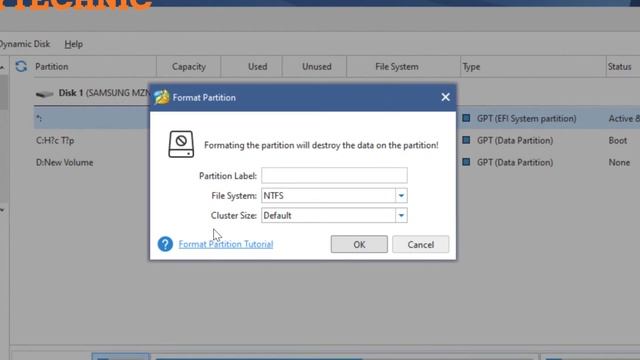Screen dimensions: 640x360
Task: Open the Help menu
Action: (x=73, y=44)
